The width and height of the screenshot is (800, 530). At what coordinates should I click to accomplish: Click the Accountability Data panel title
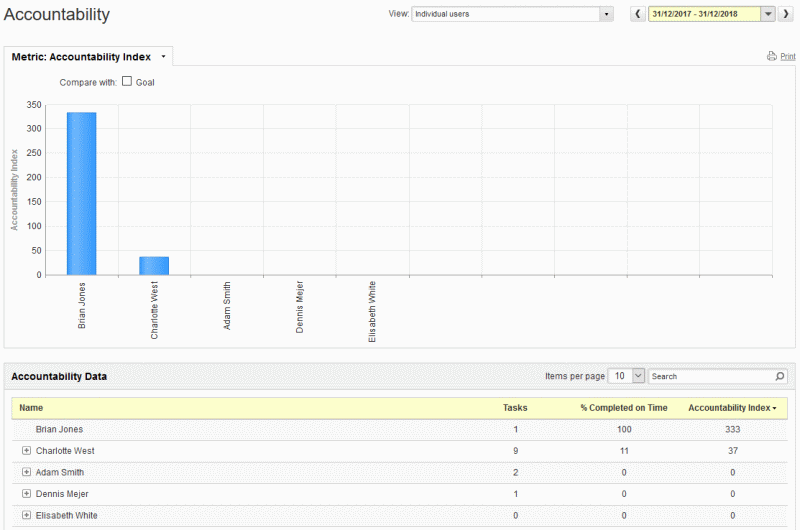click(59, 376)
